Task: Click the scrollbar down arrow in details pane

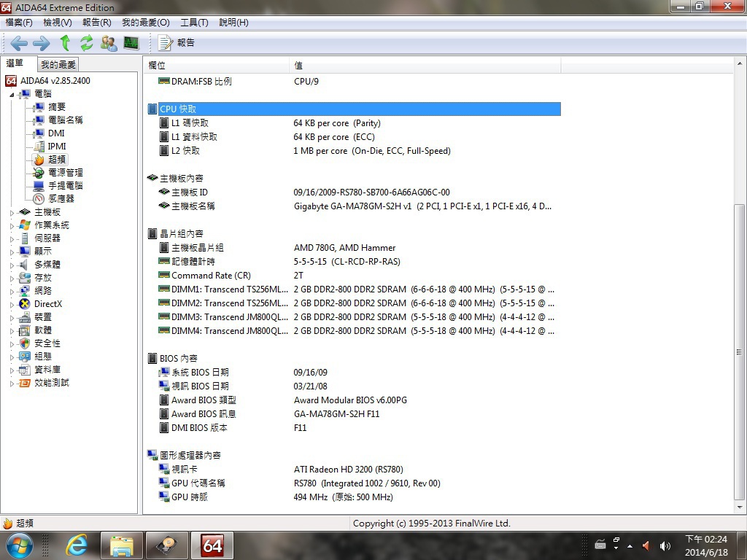Action: click(x=739, y=507)
